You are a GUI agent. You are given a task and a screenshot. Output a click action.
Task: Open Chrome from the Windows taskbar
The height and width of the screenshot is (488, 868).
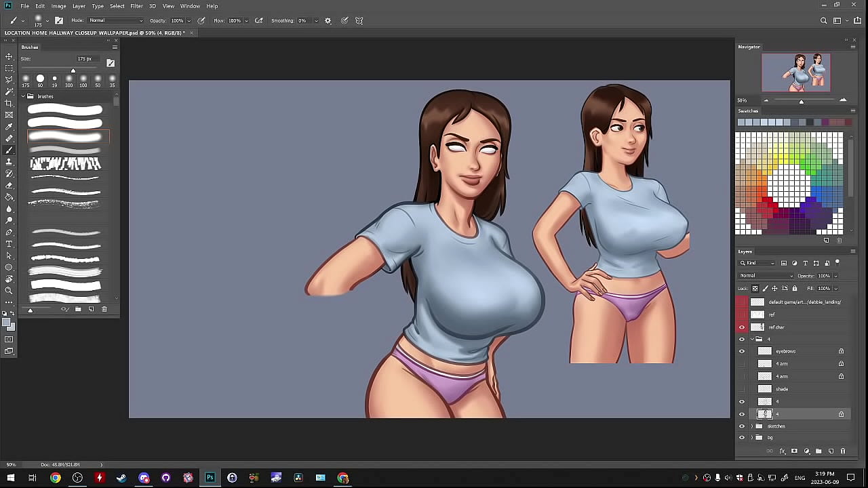tap(56, 478)
